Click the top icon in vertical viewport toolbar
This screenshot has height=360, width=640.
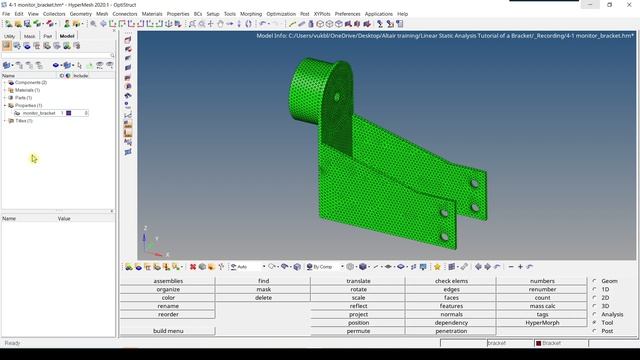(128, 40)
